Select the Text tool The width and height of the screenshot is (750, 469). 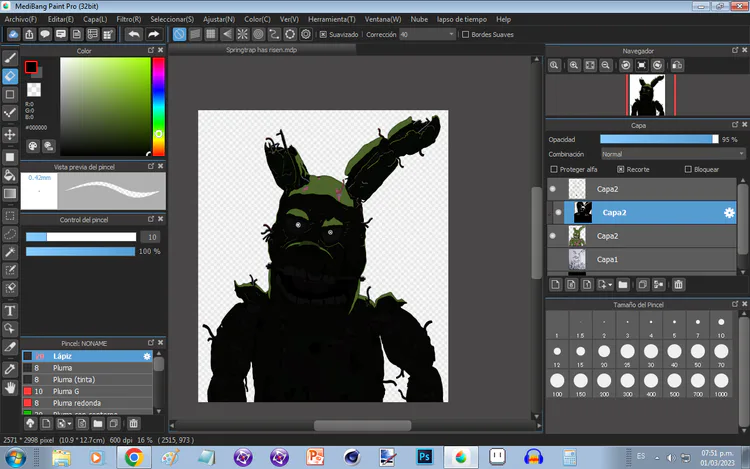[10, 310]
